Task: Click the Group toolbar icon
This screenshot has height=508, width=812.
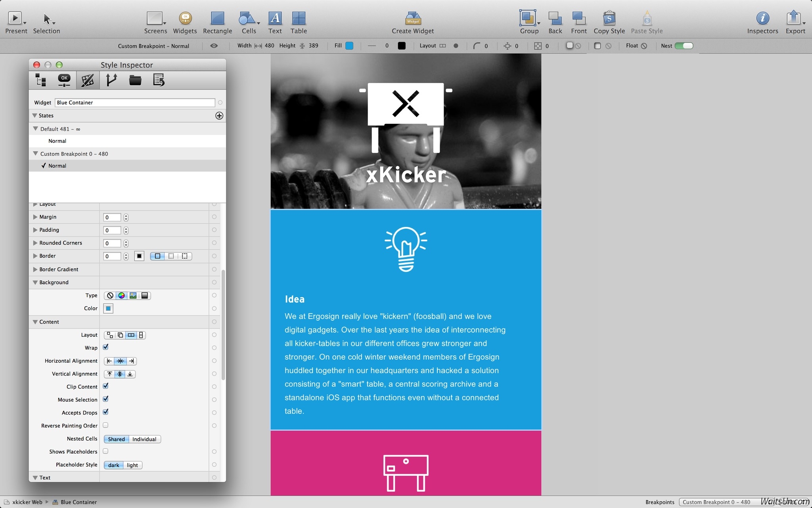Action: point(528,18)
